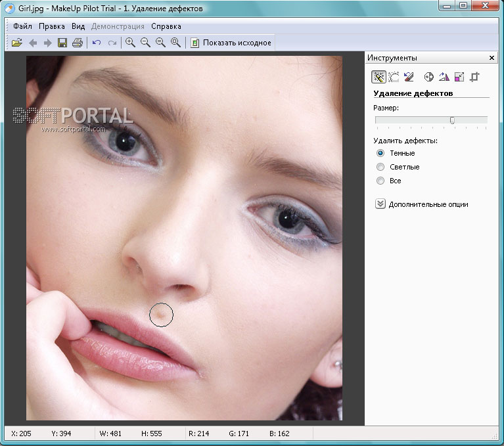Open the Правка menu
The height and width of the screenshot is (446, 504).
51,26
